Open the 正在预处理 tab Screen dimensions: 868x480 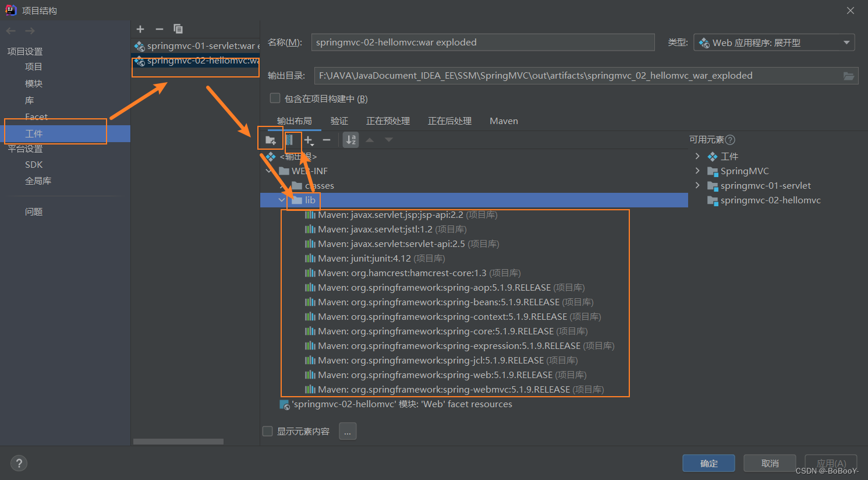(x=388, y=121)
